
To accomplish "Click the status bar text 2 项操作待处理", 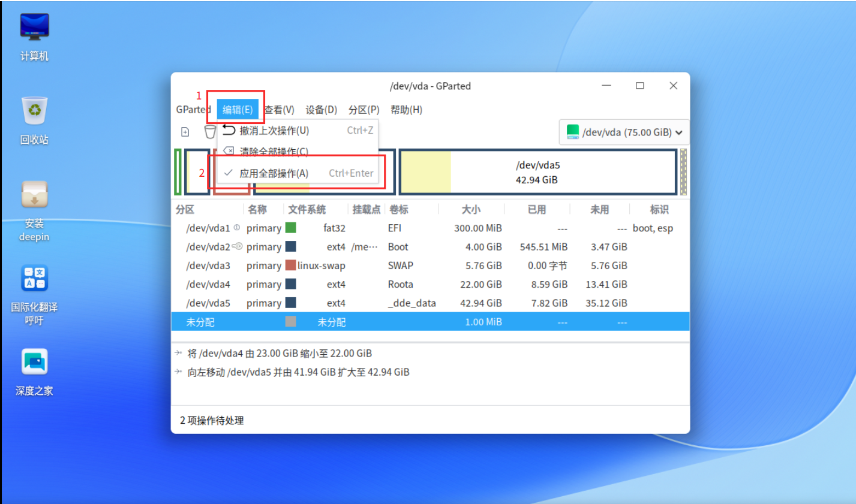I will [x=212, y=420].
